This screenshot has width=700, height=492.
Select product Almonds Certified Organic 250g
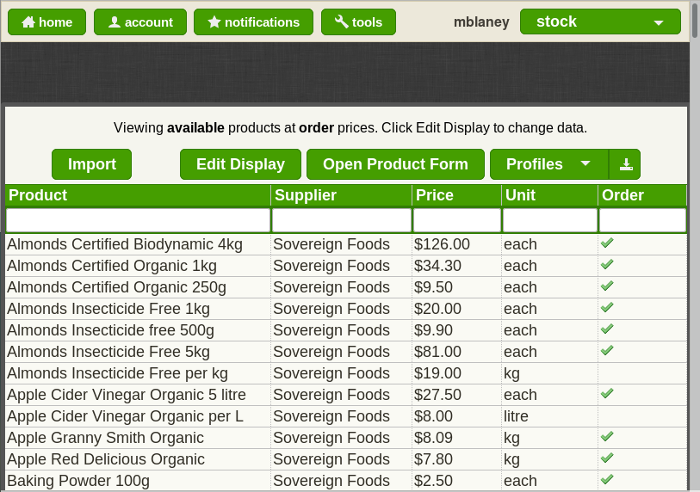tap(117, 287)
